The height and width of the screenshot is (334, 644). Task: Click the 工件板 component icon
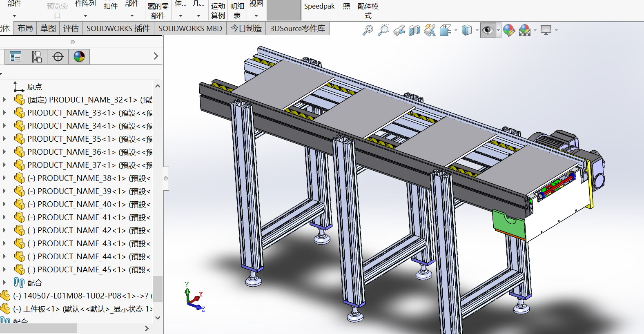pos(5,309)
